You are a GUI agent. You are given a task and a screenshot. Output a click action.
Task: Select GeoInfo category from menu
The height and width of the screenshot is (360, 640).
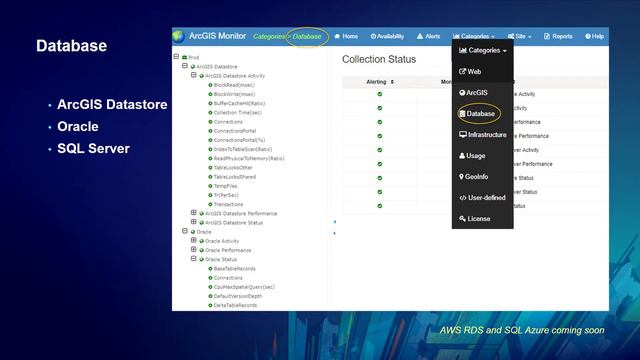coord(473,177)
